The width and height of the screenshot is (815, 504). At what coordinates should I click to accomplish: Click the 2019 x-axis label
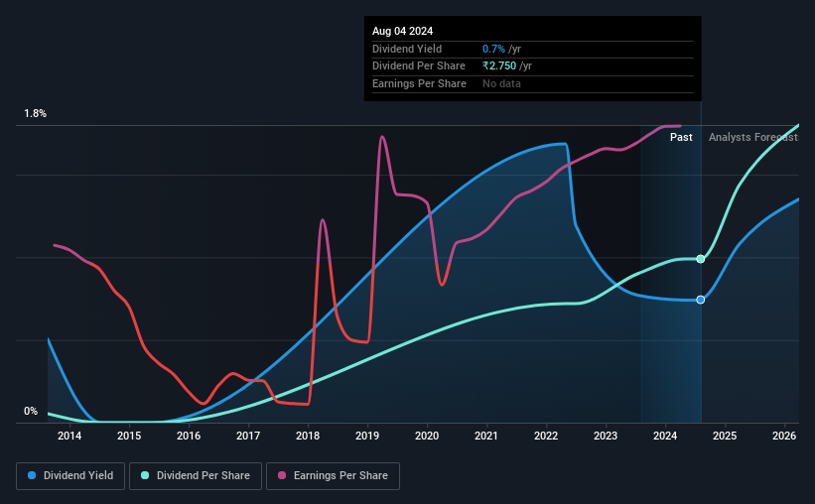tap(367, 436)
